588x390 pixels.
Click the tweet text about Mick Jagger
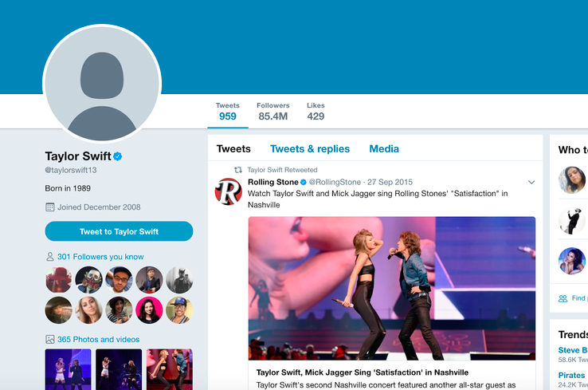378,199
